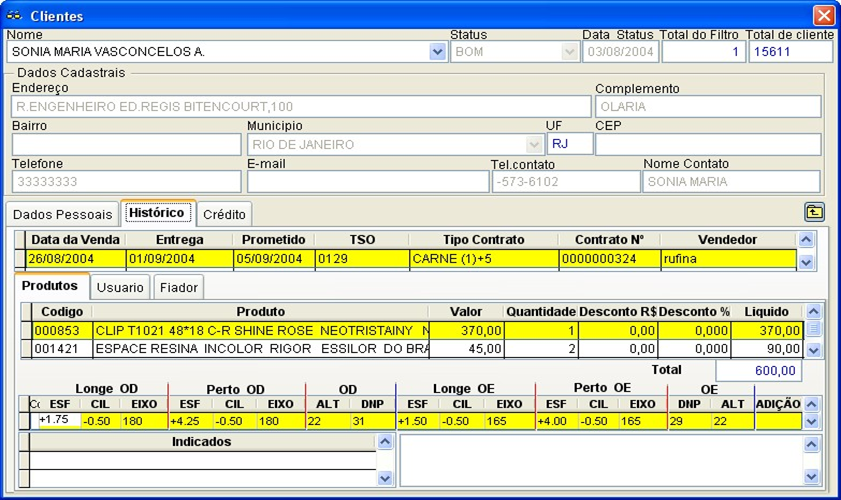The image size is (841, 500).
Task: Select sale date cell 26/08/2004
Action: 76,259
